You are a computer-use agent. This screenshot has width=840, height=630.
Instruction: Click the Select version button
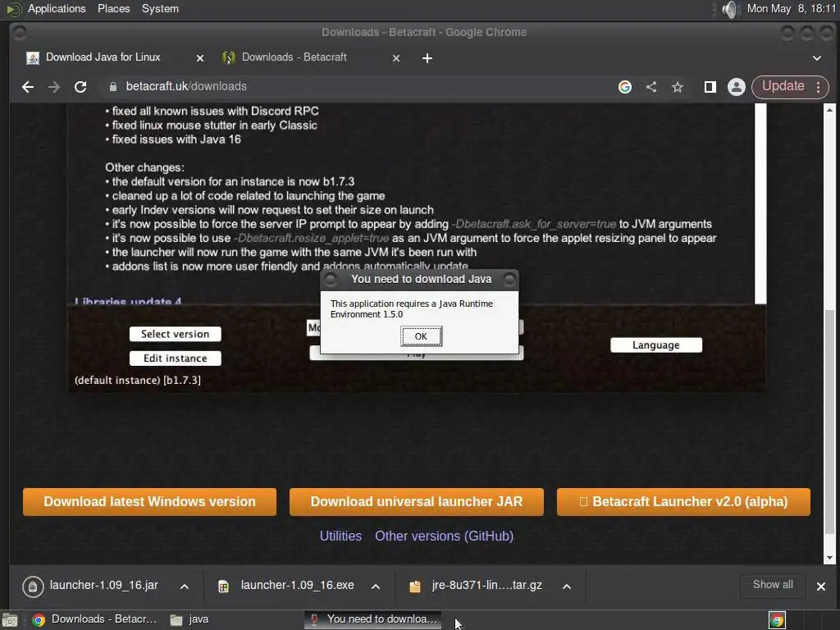tap(176, 335)
